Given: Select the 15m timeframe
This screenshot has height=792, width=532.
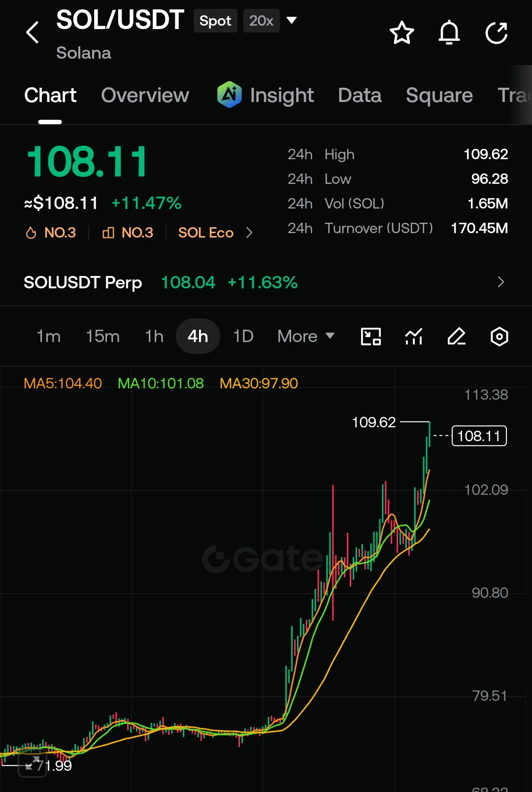Looking at the screenshot, I should coord(102,336).
